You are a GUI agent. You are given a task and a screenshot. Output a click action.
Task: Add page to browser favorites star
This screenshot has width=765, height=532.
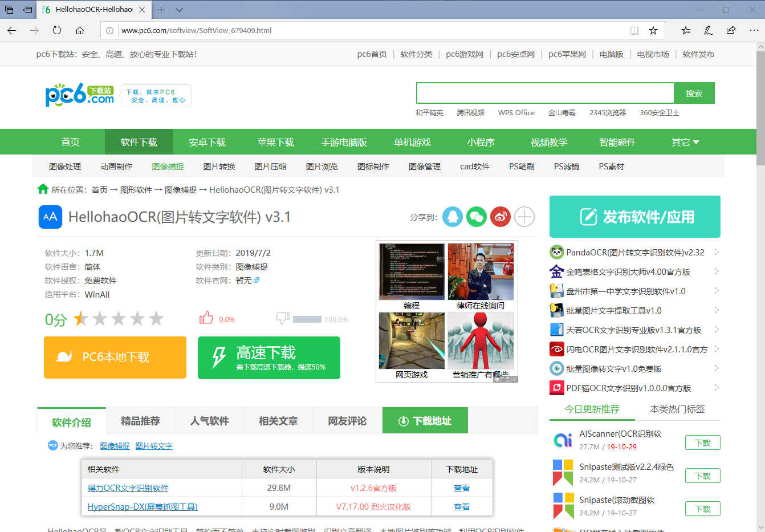(x=653, y=31)
